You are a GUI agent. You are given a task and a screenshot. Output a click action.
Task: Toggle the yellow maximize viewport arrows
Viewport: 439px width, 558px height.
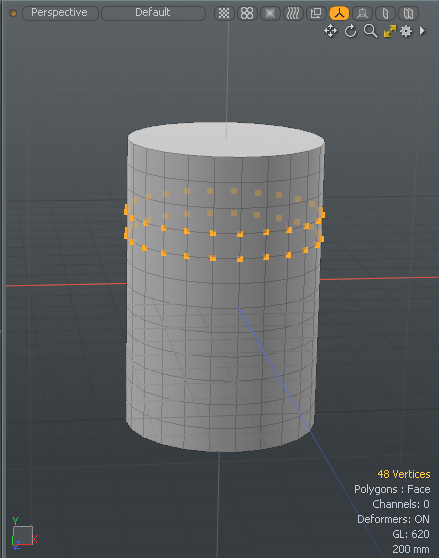[x=390, y=31]
